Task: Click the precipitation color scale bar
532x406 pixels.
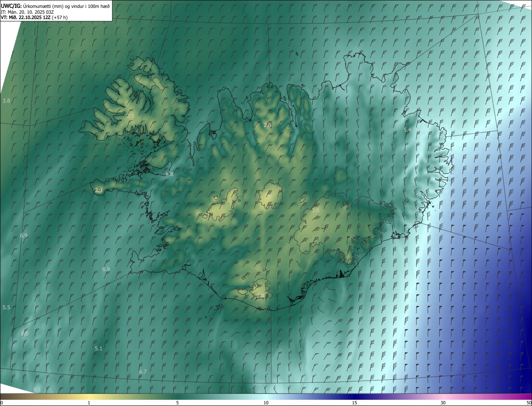Action: 266,396
